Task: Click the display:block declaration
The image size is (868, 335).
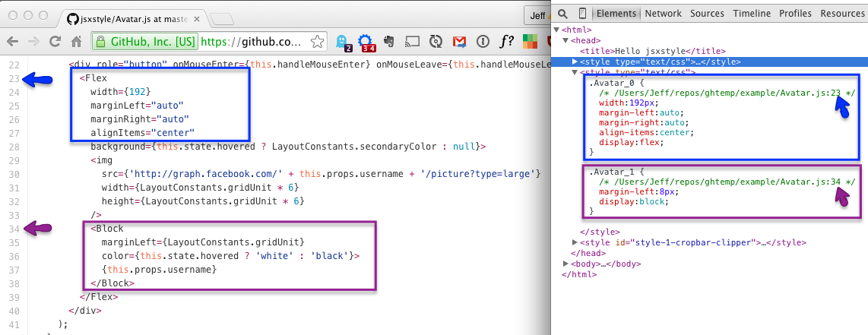Action: coord(632,201)
